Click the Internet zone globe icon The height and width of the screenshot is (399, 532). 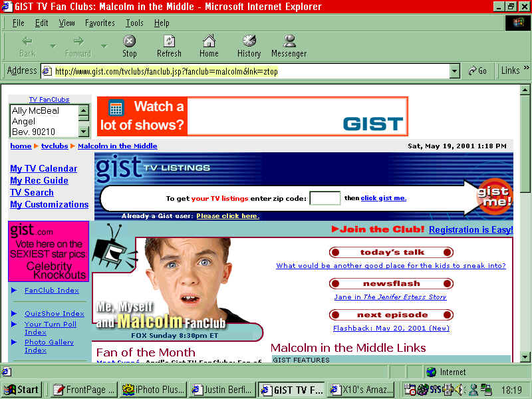click(431, 372)
